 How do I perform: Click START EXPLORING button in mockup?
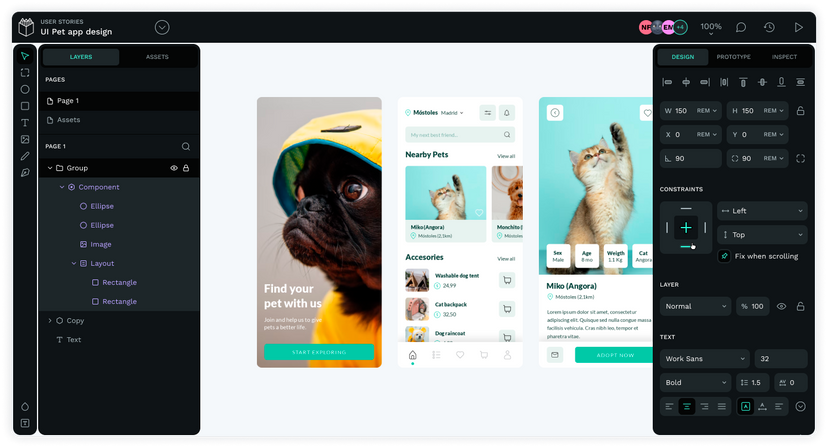[319, 352]
